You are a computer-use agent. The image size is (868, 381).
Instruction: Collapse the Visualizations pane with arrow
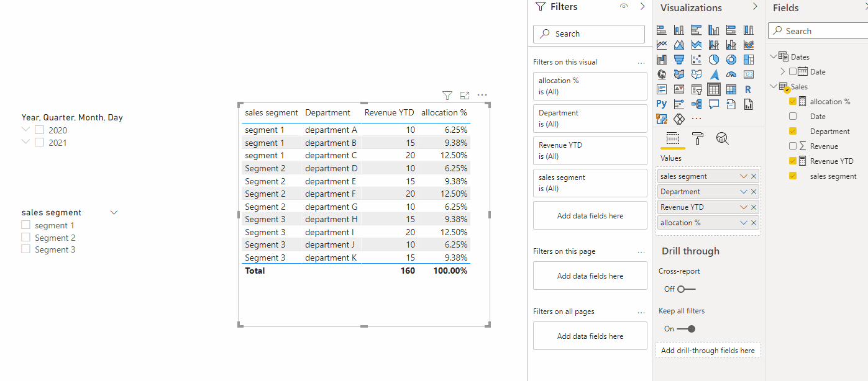(755, 6)
